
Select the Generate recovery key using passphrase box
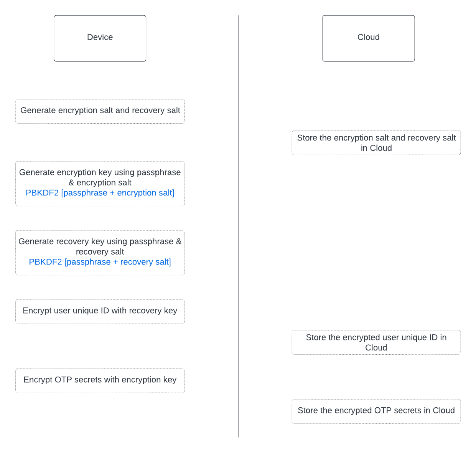pos(100,253)
